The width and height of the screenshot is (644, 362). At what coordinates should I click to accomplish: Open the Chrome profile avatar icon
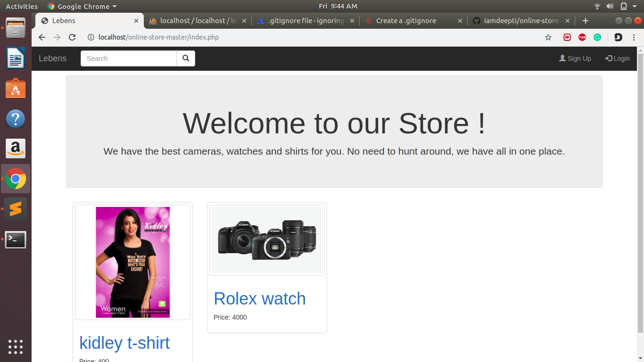pos(618,37)
